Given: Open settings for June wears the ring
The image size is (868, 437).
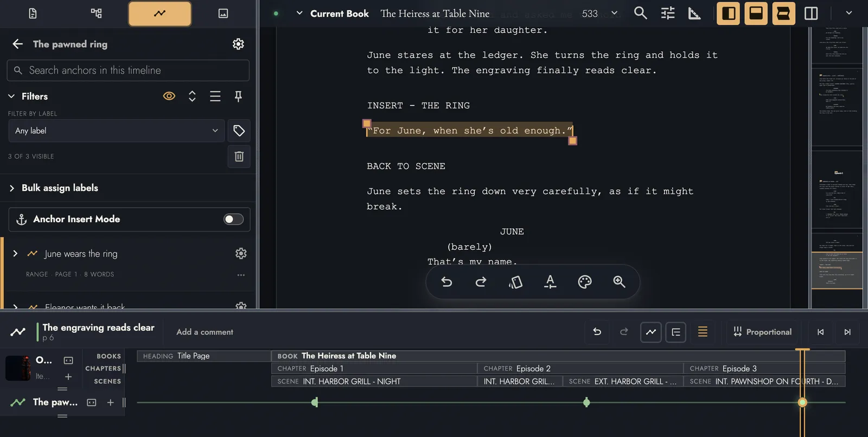Looking at the screenshot, I should pyautogui.click(x=241, y=253).
